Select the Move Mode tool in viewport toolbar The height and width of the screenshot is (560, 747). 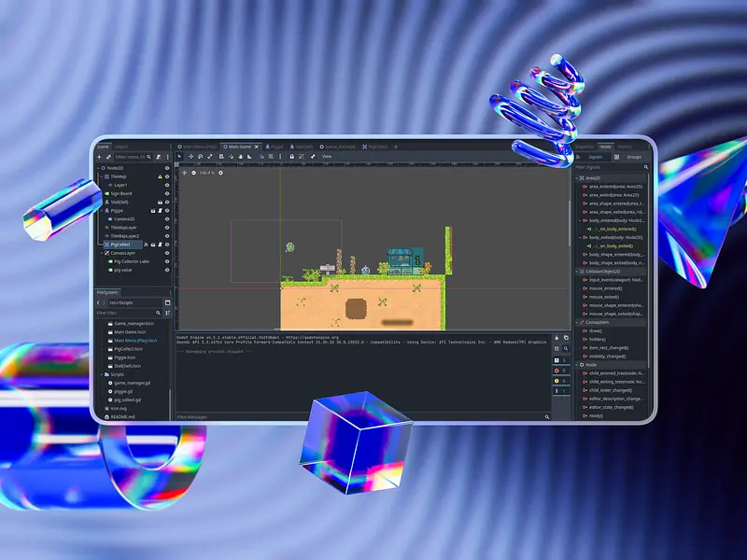[190, 157]
